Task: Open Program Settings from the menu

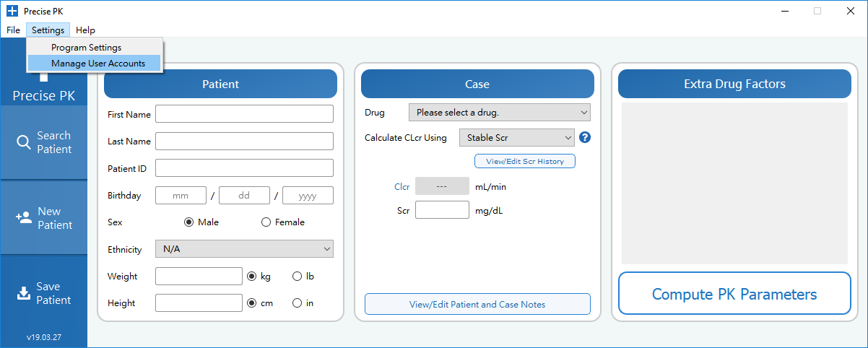Action: pyautogui.click(x=86, y=48)
